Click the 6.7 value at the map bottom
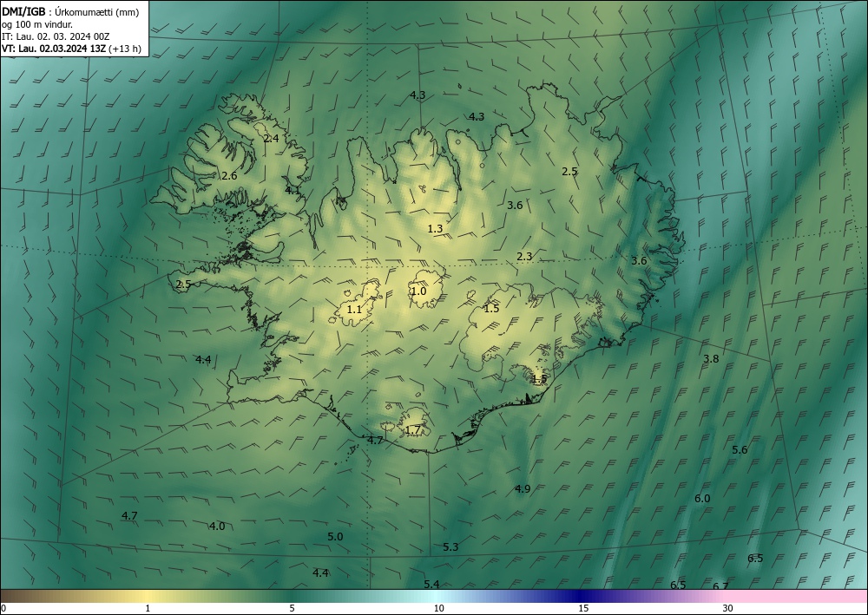The width and height of the screenshot is (868, 615). click(x=720, y=586)
